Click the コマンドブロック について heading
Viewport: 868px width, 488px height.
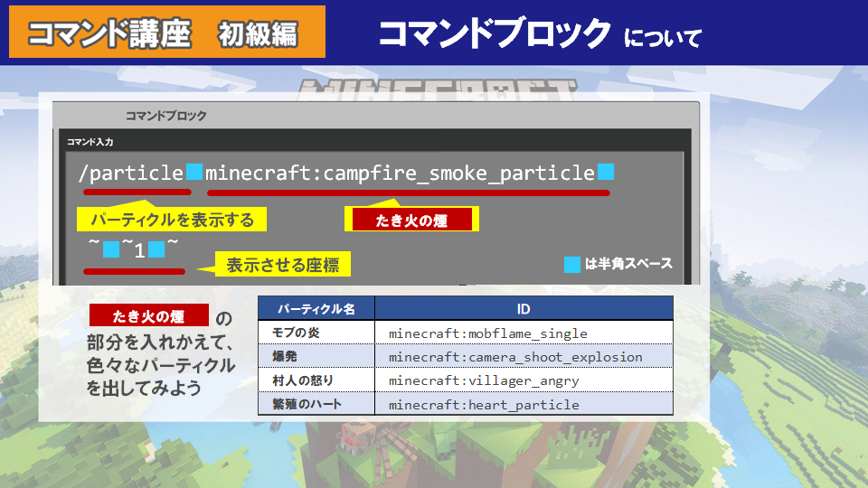tap(540, 33)
